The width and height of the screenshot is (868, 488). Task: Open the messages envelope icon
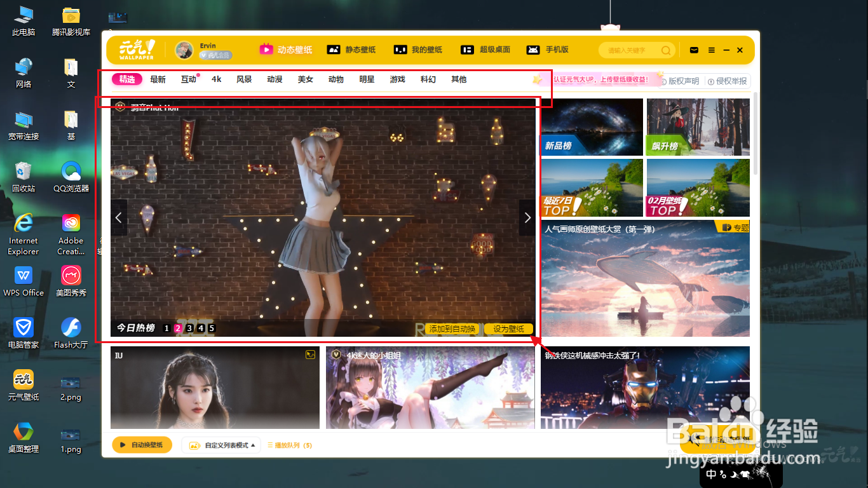695,50
